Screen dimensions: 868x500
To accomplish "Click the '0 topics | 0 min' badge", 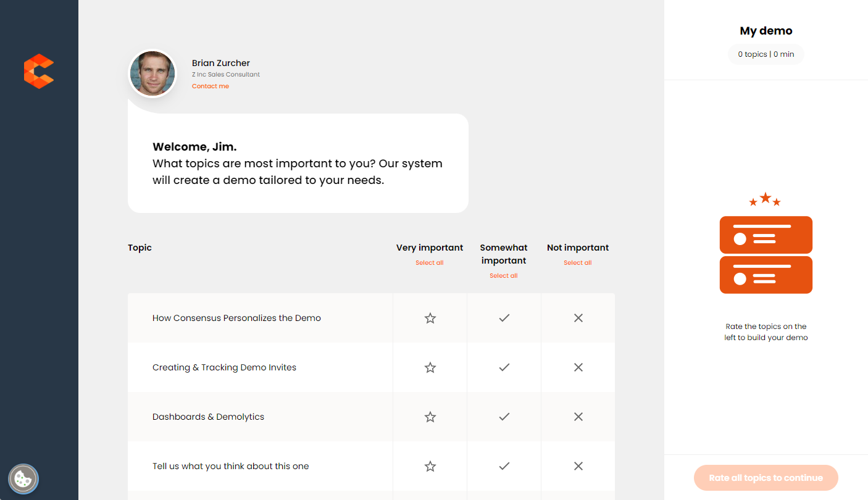I will point(766,54).
